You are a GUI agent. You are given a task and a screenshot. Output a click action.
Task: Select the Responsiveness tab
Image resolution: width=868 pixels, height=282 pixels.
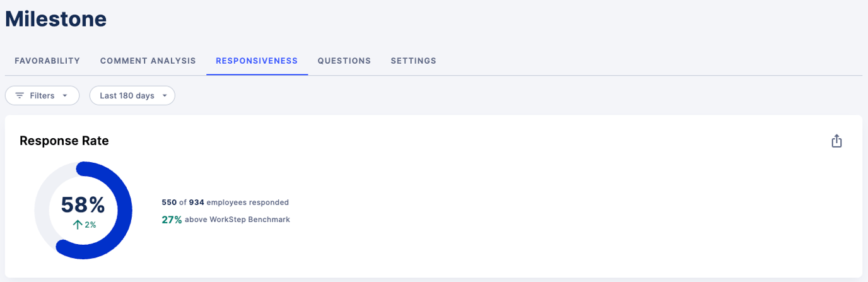[257, 61]
